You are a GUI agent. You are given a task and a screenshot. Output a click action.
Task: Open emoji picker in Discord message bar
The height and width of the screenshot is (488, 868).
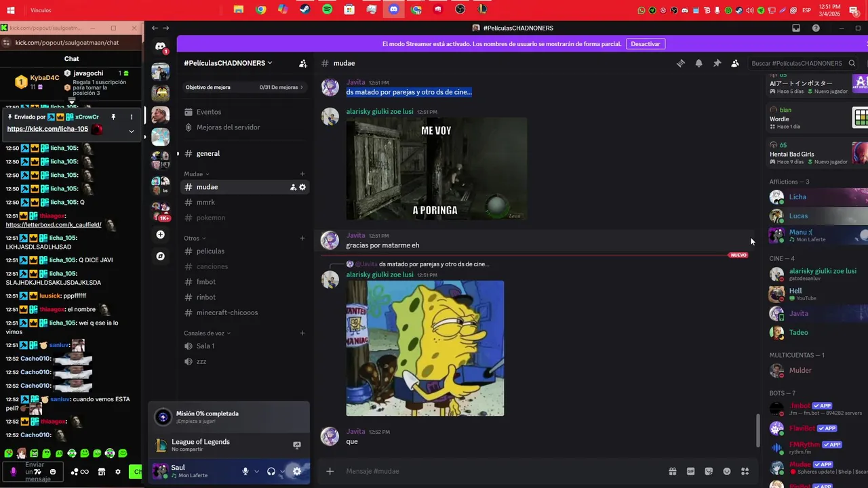pyautogui.click(x=727, y=471)
